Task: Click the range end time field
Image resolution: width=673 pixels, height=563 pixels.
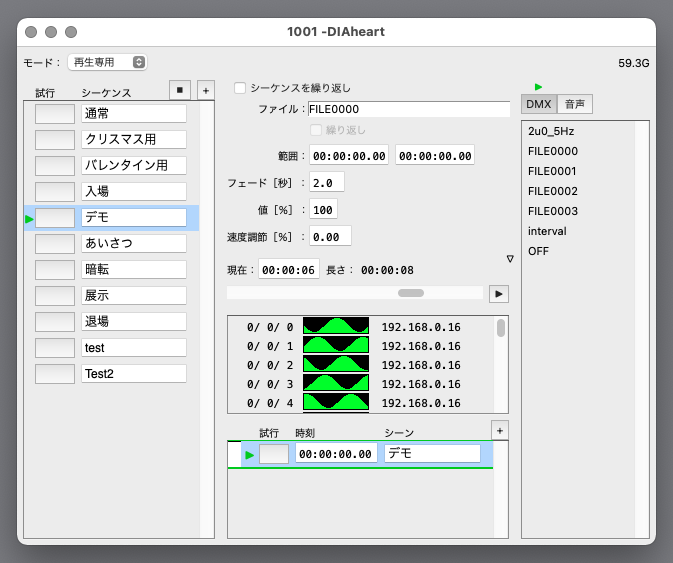Action: (435, 155)
